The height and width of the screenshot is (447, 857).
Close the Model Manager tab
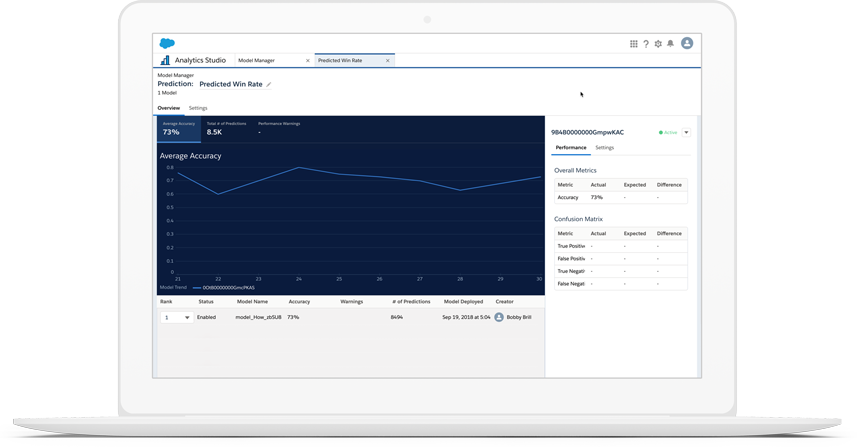tap(308, 61)
